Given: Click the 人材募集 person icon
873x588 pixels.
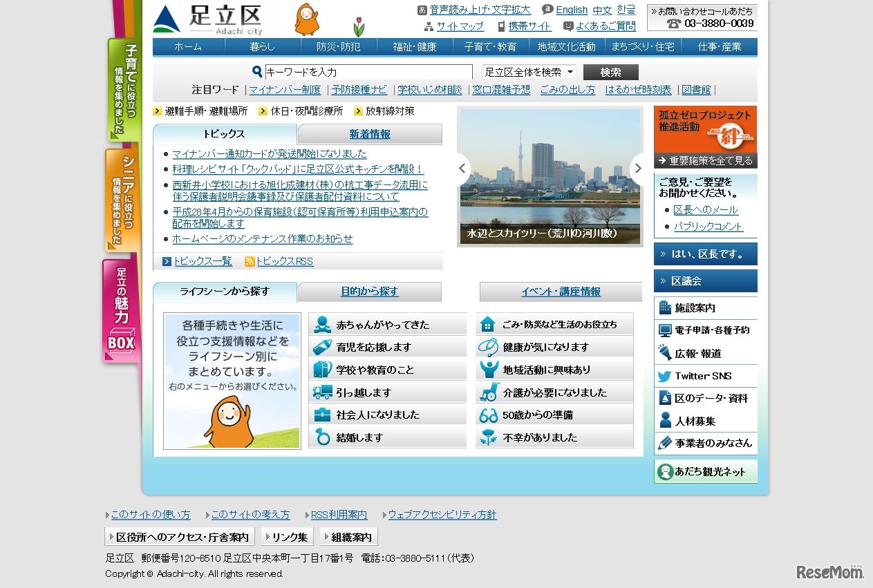Looking at the screenshot, I should (664, 420).
